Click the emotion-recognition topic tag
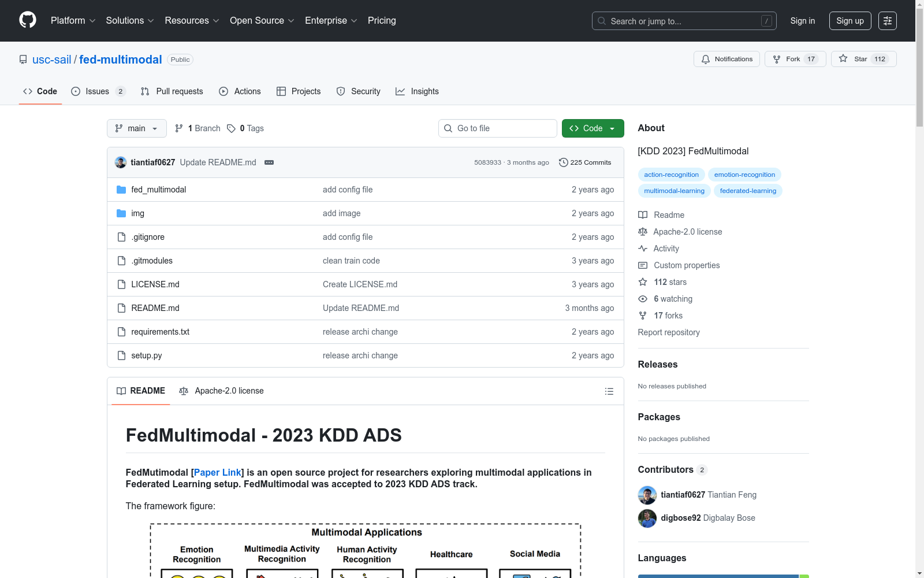Screen dimensions: 924x578 coord(744,175)
